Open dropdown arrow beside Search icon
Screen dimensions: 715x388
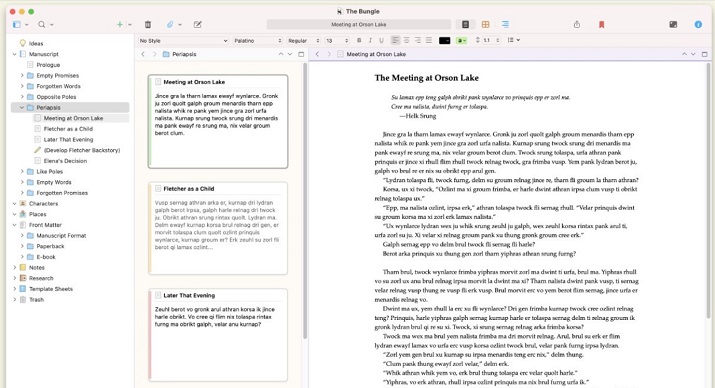(x=52, y=25)
